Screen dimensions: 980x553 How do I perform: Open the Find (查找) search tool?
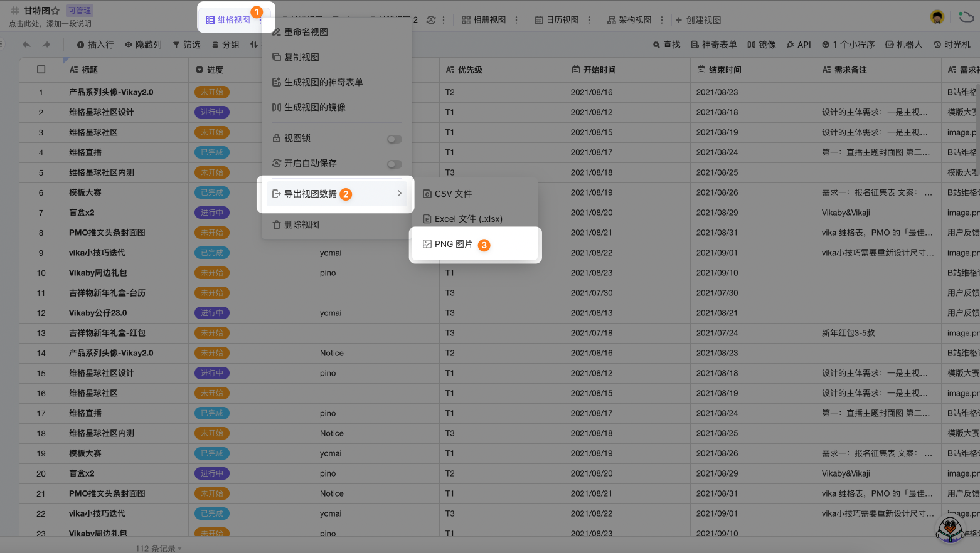click(666, 45)
